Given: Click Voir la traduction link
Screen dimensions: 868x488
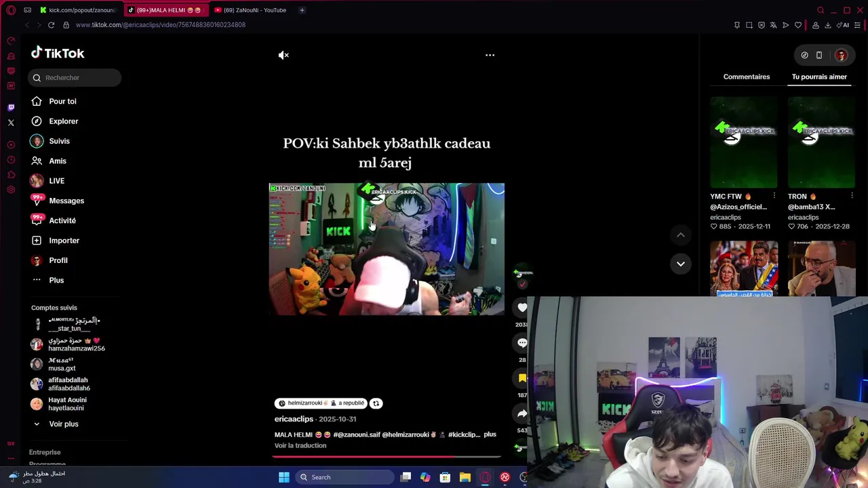Looking at the screenshot, I should (x=300, y=446).
